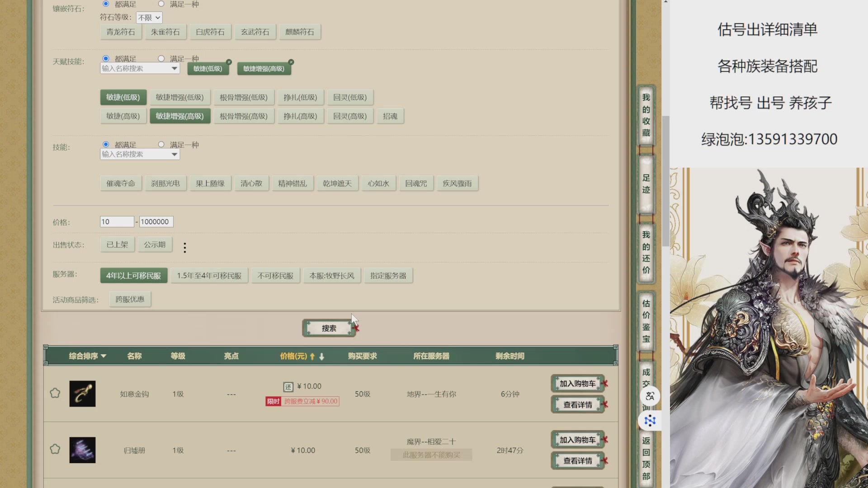Select the 挣扎(高级) talent

coord(300,116)
